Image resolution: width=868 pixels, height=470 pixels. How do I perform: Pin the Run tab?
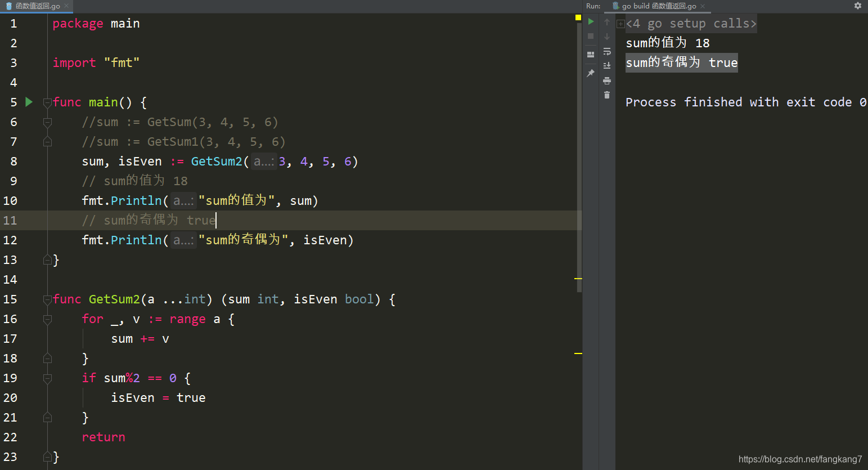[591, 73]
